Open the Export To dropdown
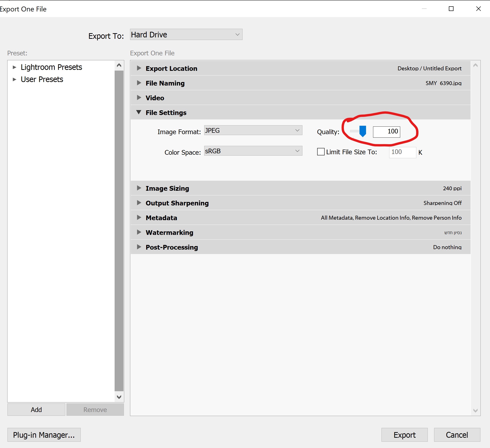Screen dimensions: 490x448 [186, 35]
